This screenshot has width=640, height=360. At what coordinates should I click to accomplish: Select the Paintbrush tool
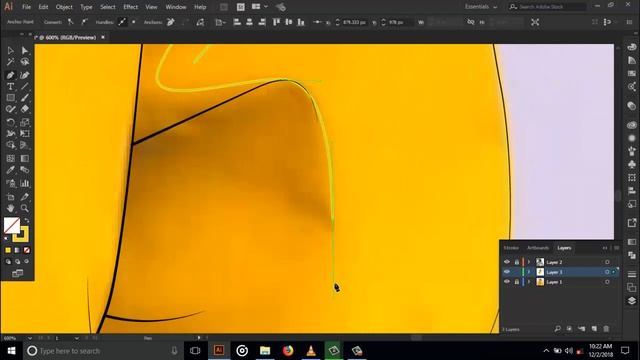point(24,98)
